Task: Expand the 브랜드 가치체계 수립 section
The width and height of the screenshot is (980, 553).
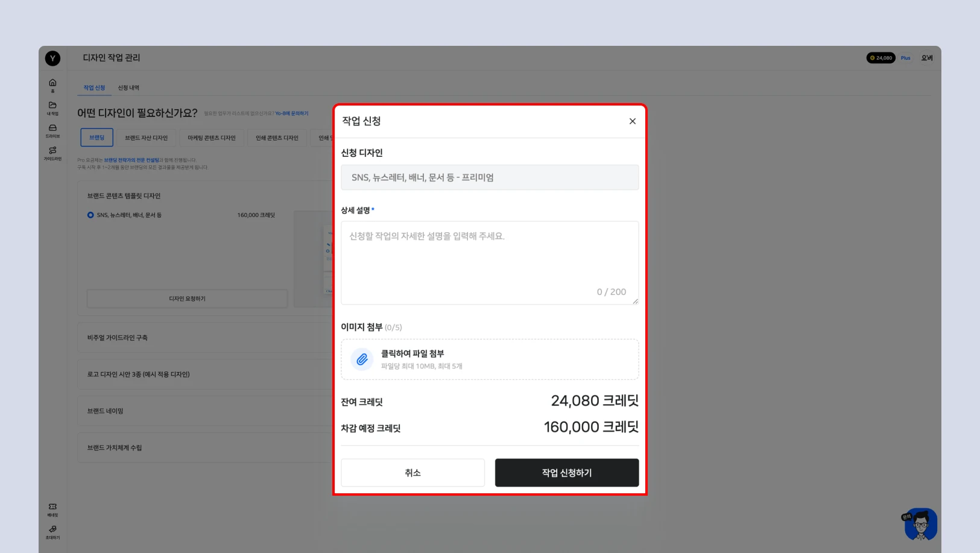Action: [x=205, y=447]
